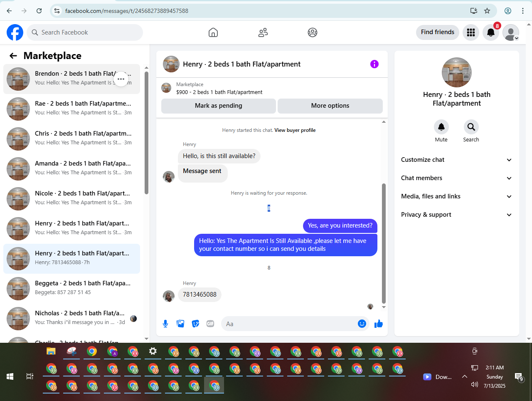Expand Privacy & support section
532x401 pixels.
pos(456,215)
